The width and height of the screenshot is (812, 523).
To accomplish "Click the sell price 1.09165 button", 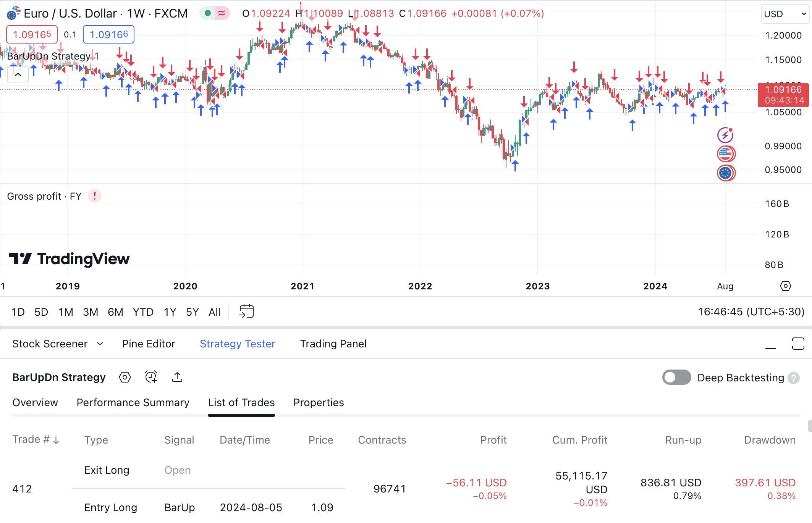I will pos(32,35).
